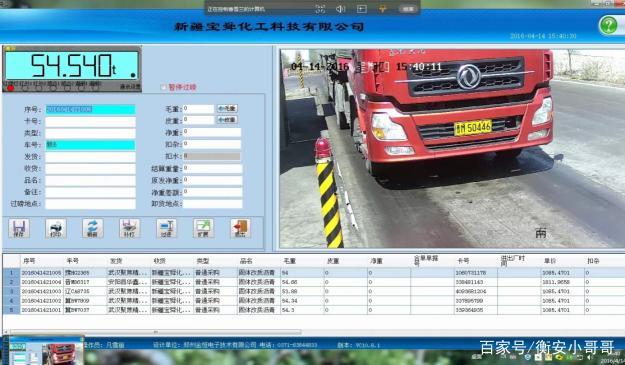The height and width of the screenshot is (365, 625).
Task: Click the 类型 type input field
Action: 90,133
